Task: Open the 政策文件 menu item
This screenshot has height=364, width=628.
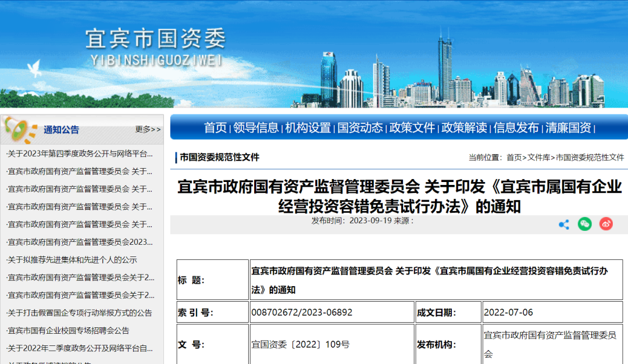Action: tap(412, 128)
